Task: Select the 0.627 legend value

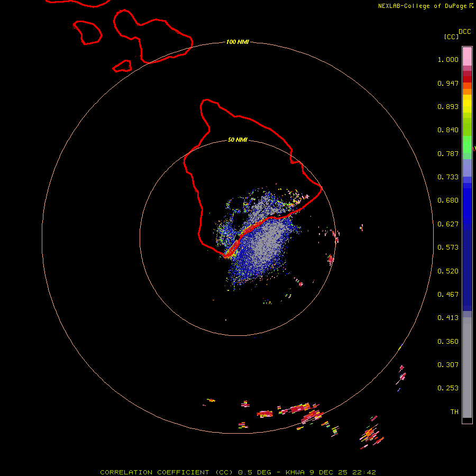Action: tap(448, 224)
